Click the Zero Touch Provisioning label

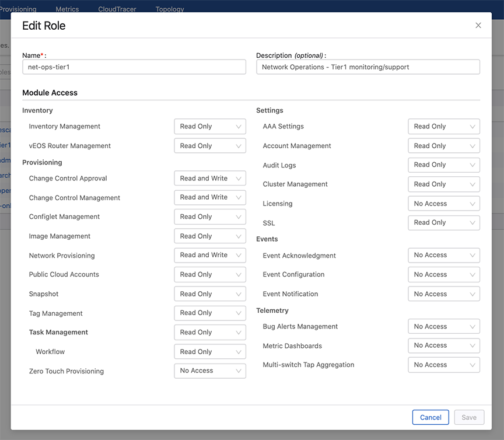pyautogui.click(x=66, y=371)
